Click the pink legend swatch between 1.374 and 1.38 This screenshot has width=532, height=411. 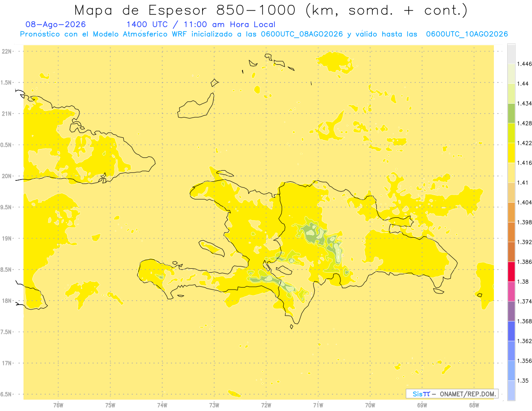(x=511, y=291)
